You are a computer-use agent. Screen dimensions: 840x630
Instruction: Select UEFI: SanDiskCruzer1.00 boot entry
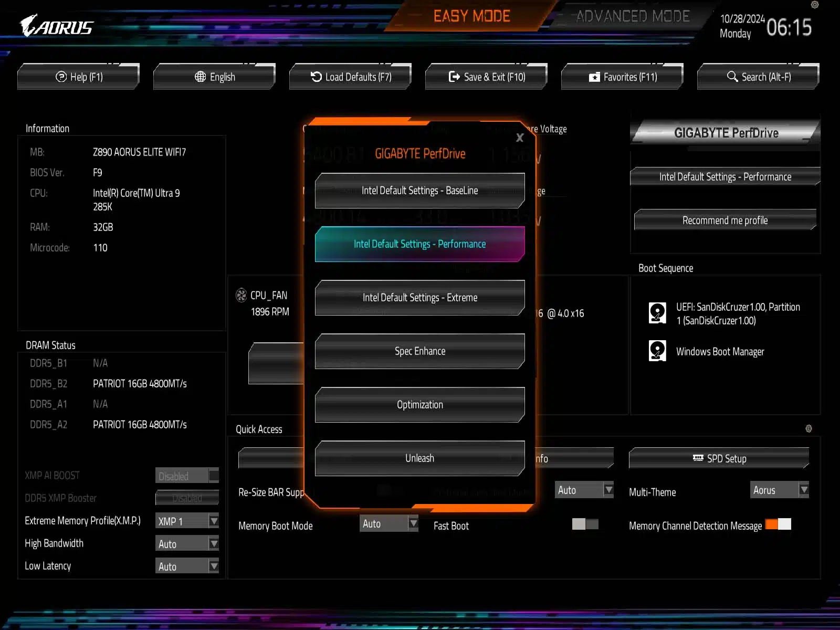click(x=724, y=313)
